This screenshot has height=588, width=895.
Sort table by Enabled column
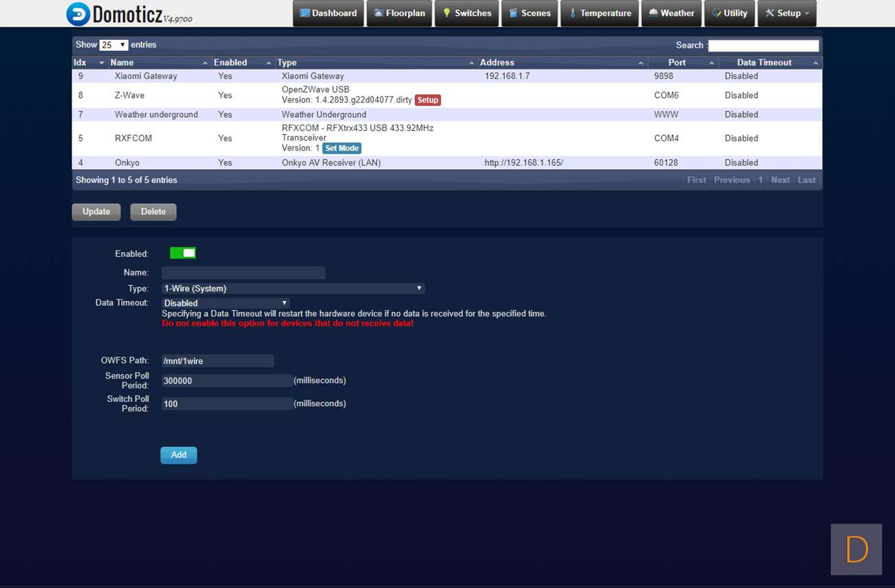click(x=243, y=63)
